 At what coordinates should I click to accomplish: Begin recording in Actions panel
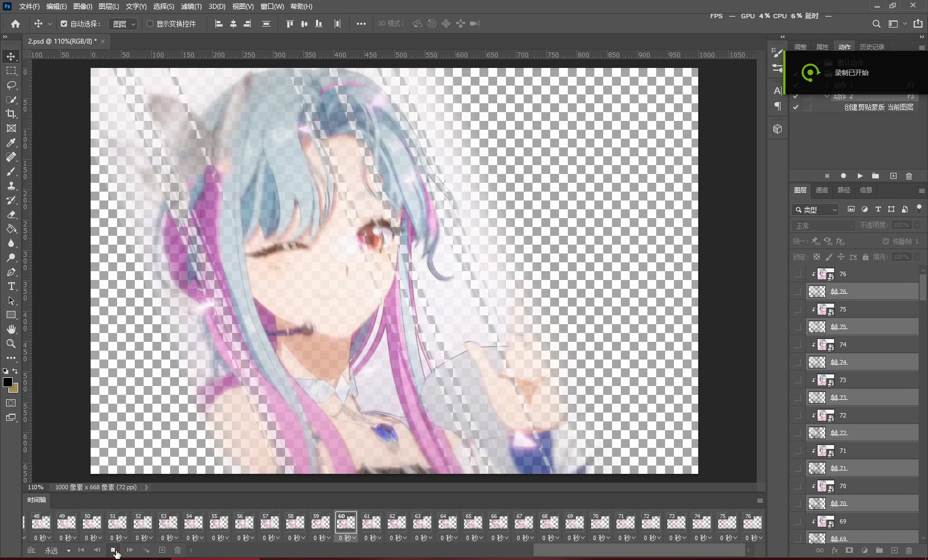pyautogui.click(x=843, y=176)
